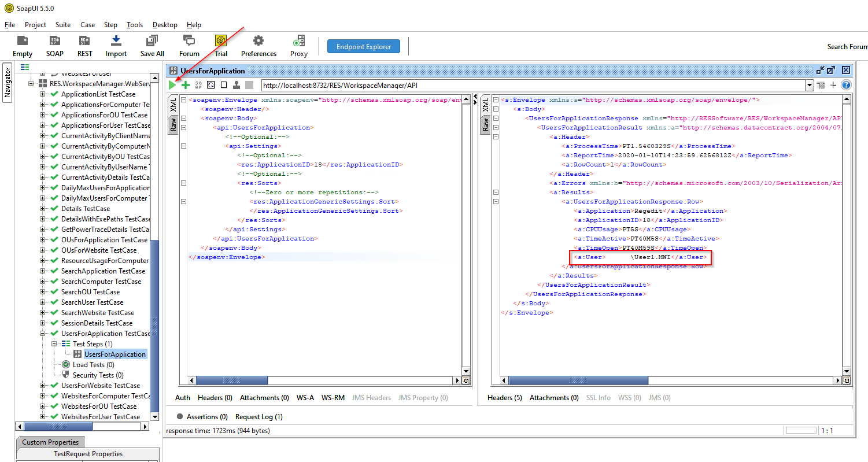
Task: Run the UsersForApplication request
Action: pos(172,85)
